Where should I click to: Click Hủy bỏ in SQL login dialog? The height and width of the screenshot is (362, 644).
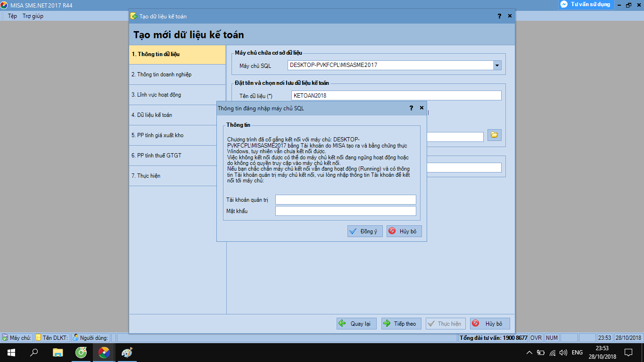tap(404, 231)
